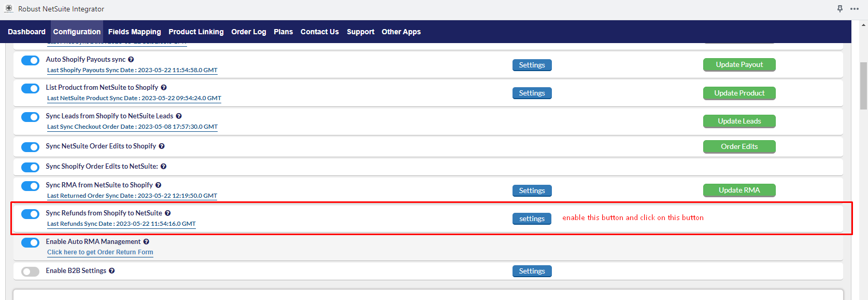Open Product Linking tab
This screenshot has width=868, height=300.
(x=196, y=32)
